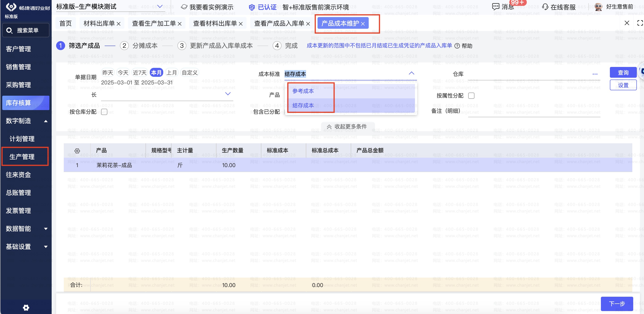
Task: Click the 下一步 button
Action: (617, 304)
